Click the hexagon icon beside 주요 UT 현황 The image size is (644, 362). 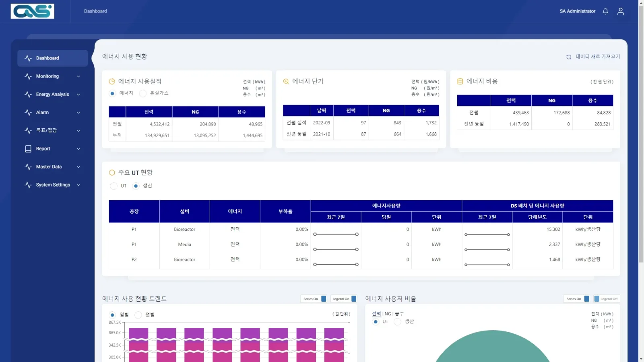pos(112,173)
